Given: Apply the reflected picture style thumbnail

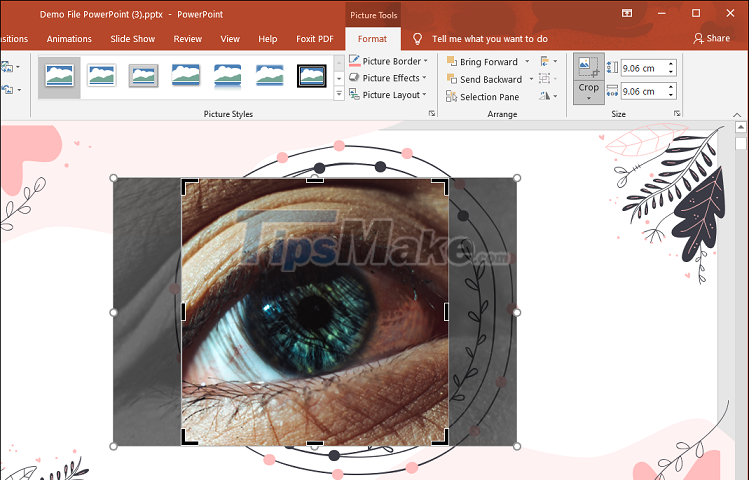Looking at the screenshot, I should (x=227, y=76).
